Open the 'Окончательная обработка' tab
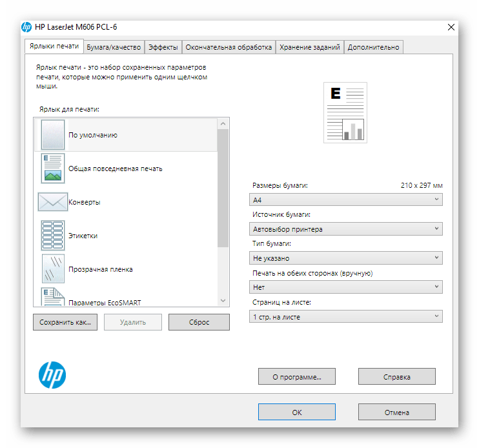479x448 pixels. [229, 47]
